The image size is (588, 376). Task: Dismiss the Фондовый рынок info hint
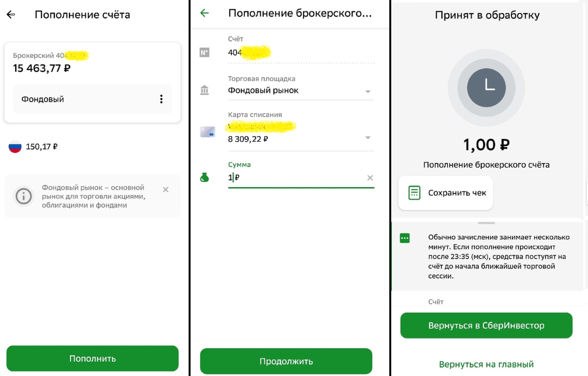(166, 190)
